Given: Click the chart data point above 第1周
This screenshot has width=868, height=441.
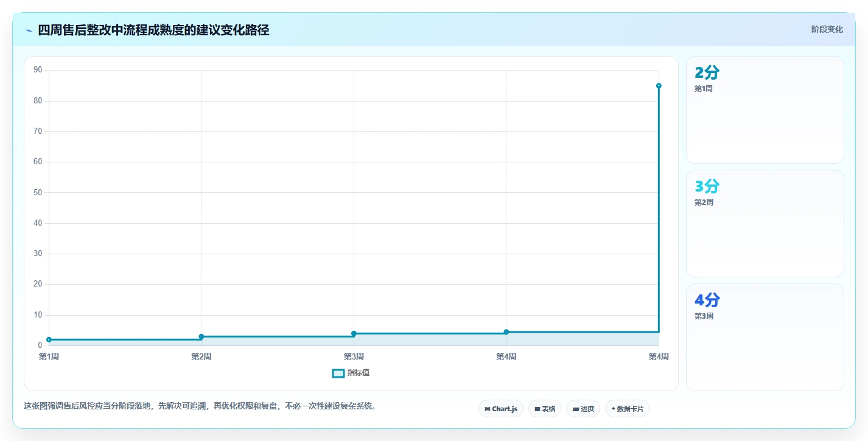Looking at the screenshot, I should click(x=49, y=339).
